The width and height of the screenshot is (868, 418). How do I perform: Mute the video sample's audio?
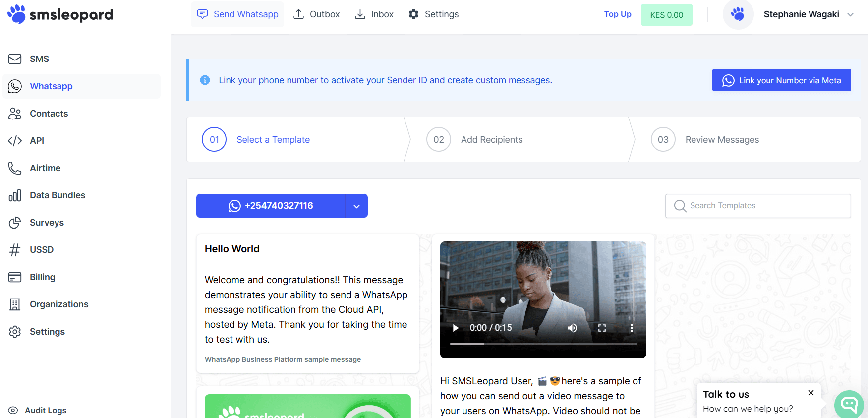(572, 328)
